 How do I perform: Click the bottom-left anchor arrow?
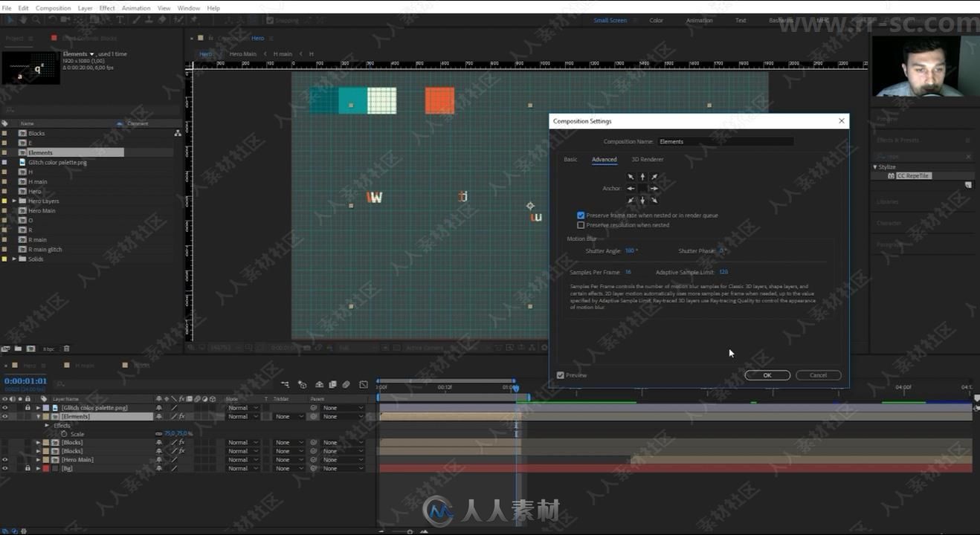(x=631, y=200)
